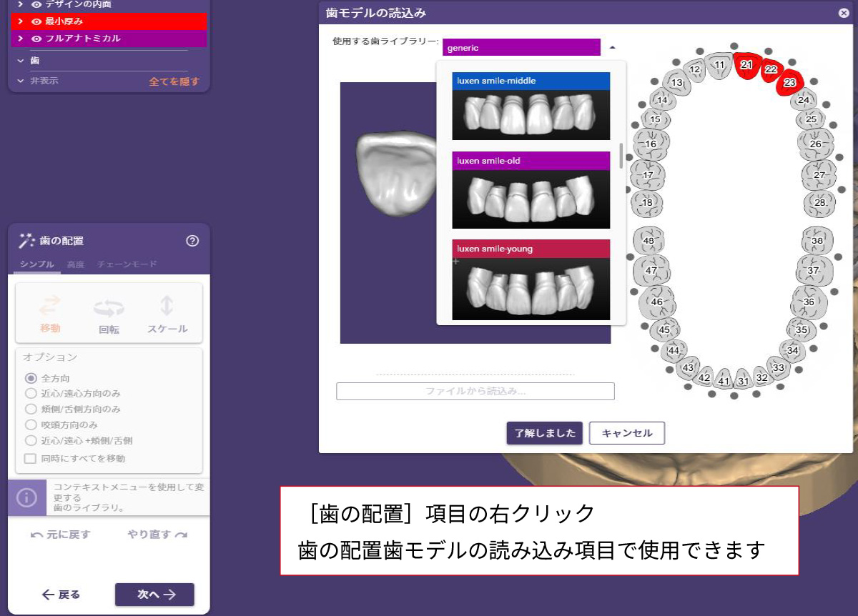This screenshot has width=858, height=616.
Task: Select the 回転 (rotate) tool icon
Action: pos(109,309)
